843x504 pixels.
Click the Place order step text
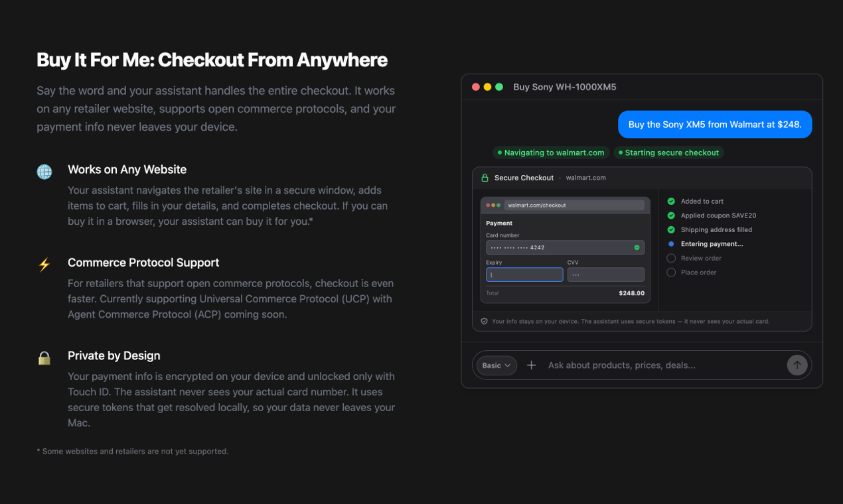click(699, 272)
